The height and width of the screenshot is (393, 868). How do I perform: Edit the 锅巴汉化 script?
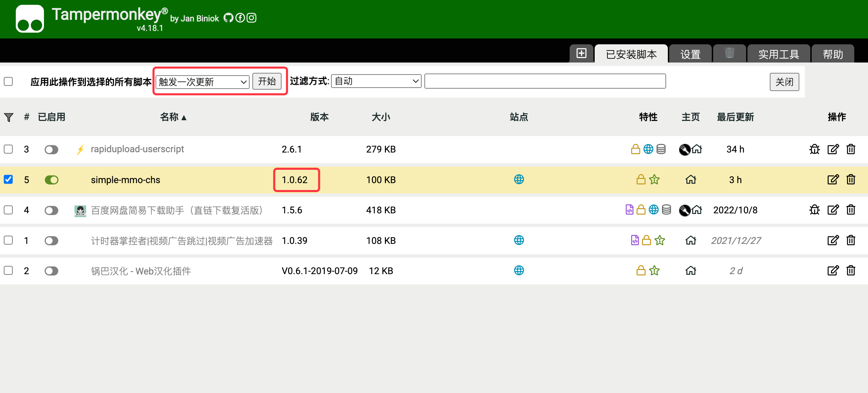[x=833, y=271]
